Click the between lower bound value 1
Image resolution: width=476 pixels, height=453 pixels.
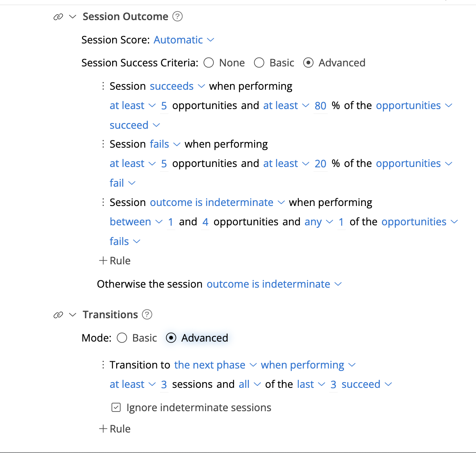(170, 222)
